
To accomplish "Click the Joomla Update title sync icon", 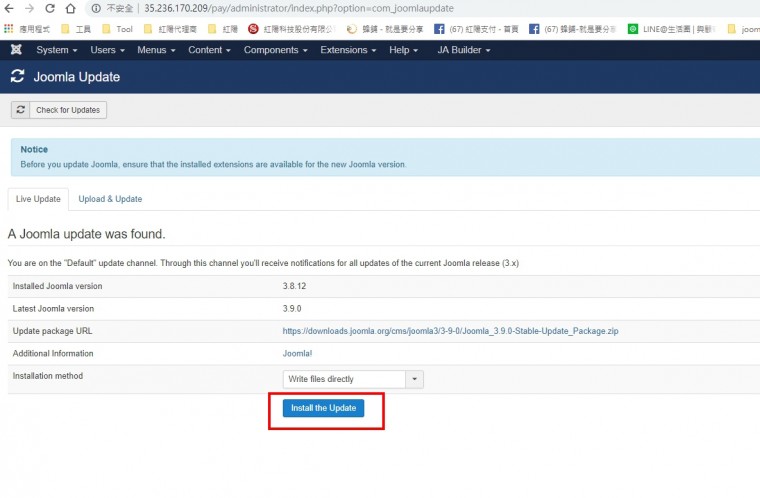I will click(17, 76).
